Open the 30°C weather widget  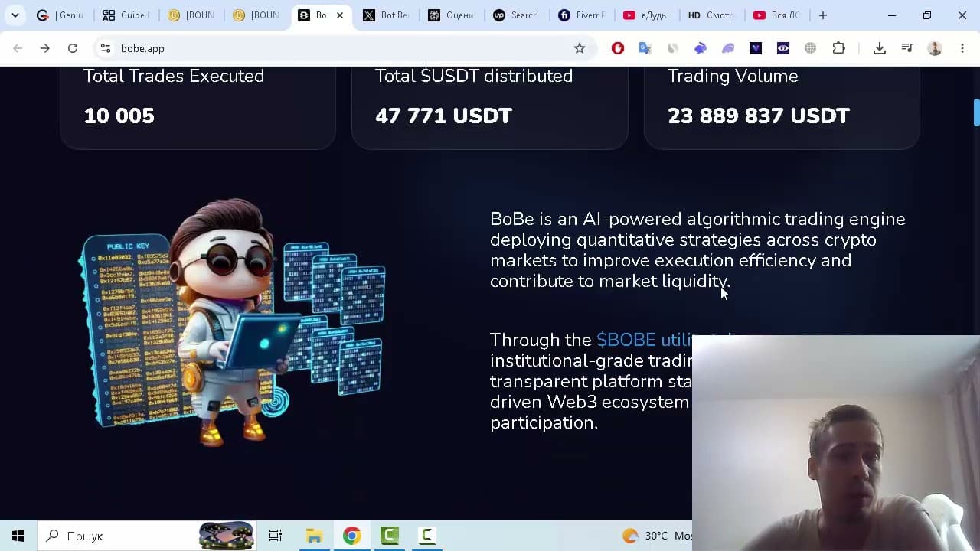[656, 536]
